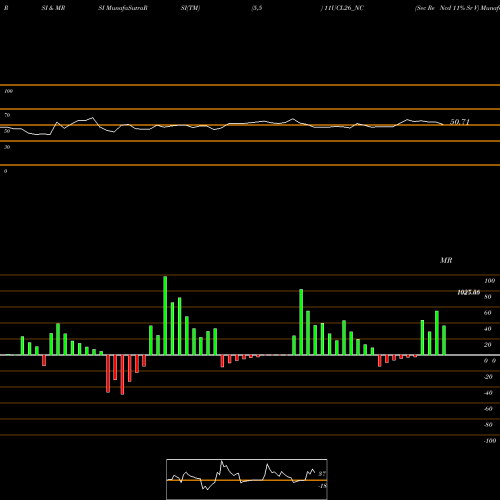Click the longest red MR histogram bar

pos(122,375)
